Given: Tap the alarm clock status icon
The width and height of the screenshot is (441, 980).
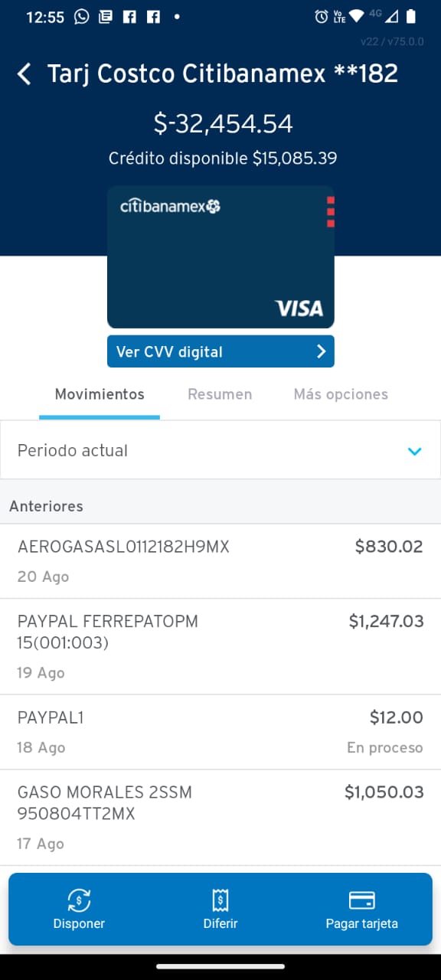Looking at the screenshot, I should 322,17.
